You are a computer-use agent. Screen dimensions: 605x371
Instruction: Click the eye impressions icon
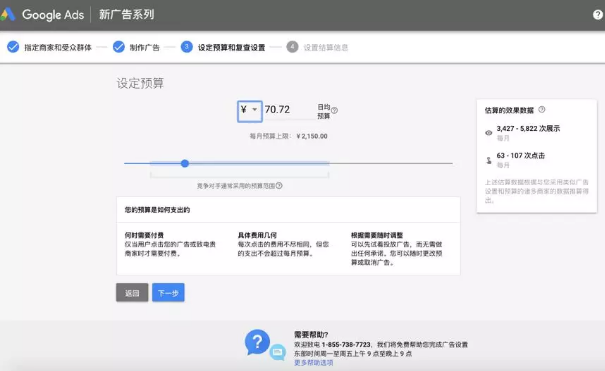(x=488, y=133)
